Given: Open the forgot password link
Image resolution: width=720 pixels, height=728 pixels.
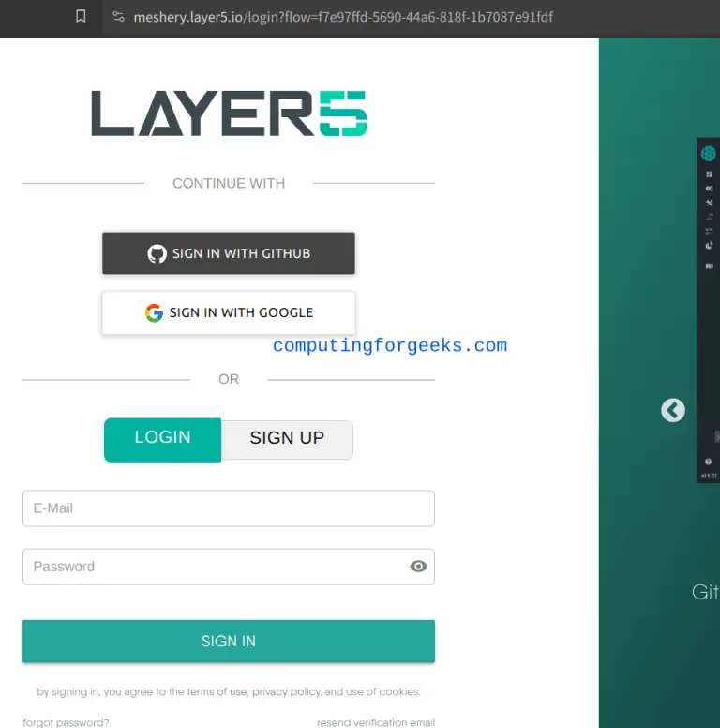Looking at the screenshot, I should pos(66,722).
